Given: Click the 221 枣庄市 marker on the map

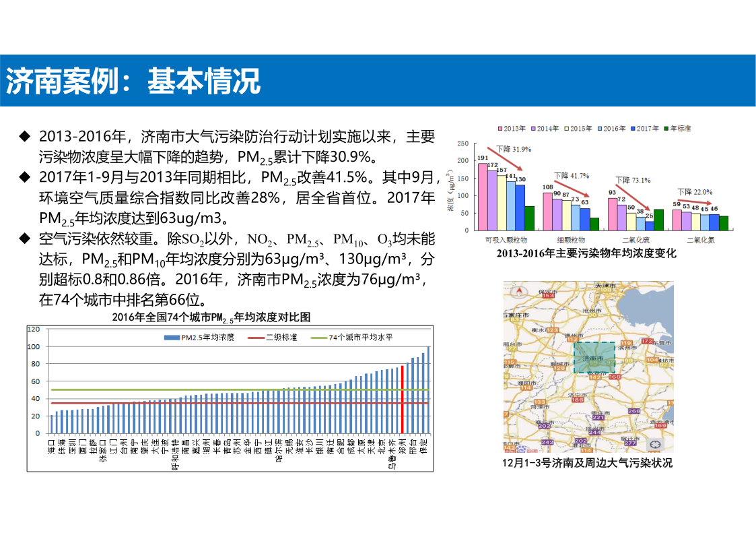Looking at the screenshot, I should [598, 417].
